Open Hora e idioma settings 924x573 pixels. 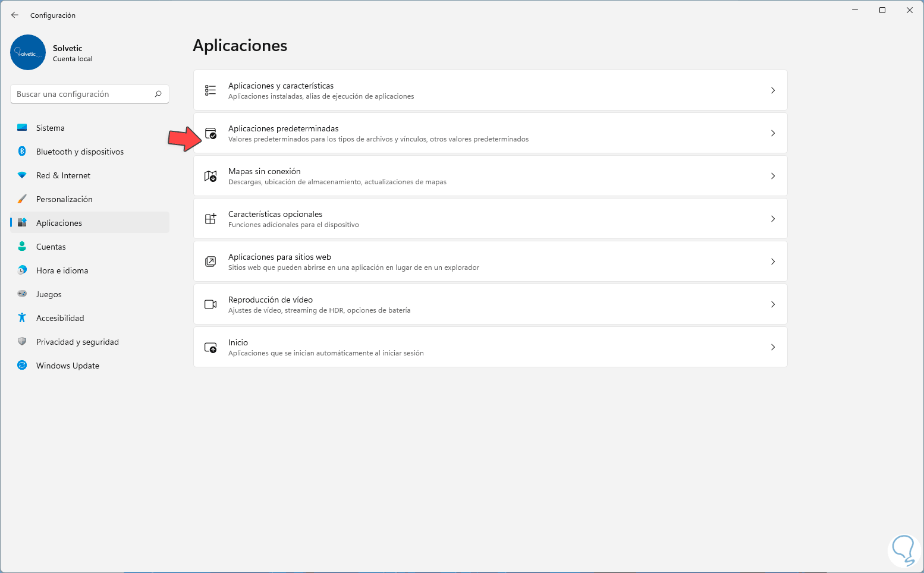tap(62, 270)
